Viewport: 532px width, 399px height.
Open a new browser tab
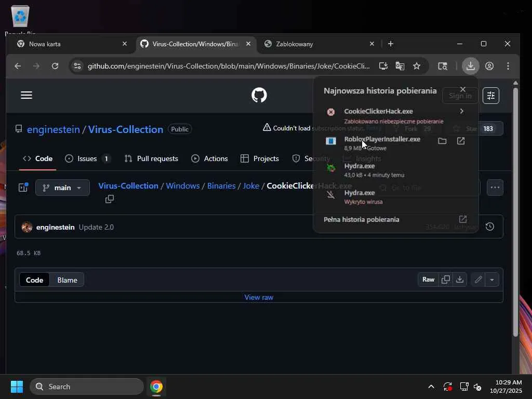(x=391, y=44)
